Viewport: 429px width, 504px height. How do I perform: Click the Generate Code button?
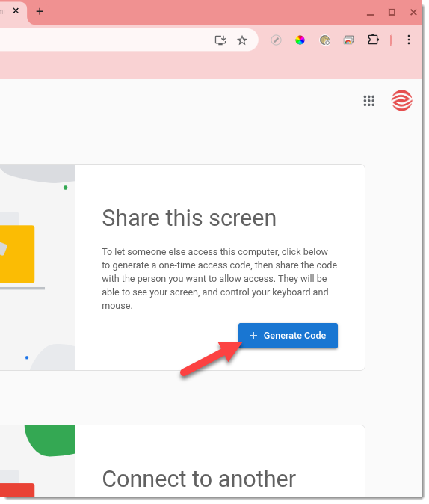pyautogui.click(x=288, y=336)
